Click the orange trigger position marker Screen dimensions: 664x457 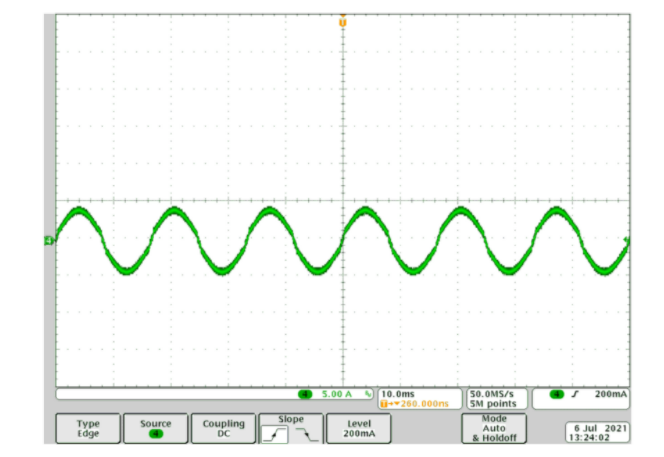click(x=342, y=20)
